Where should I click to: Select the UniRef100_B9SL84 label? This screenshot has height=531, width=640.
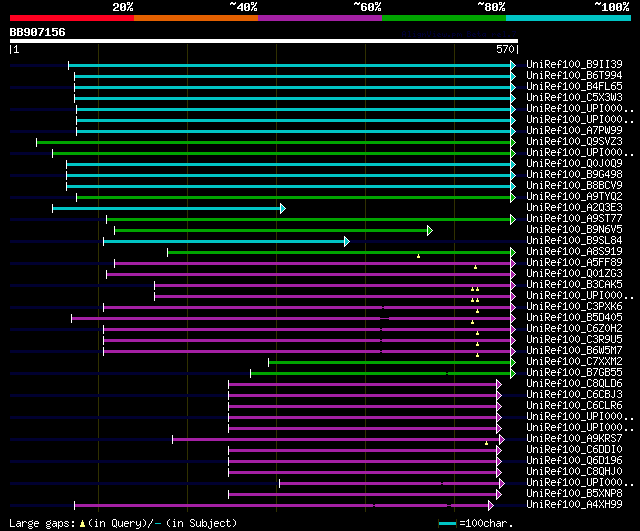coord(574,241)
